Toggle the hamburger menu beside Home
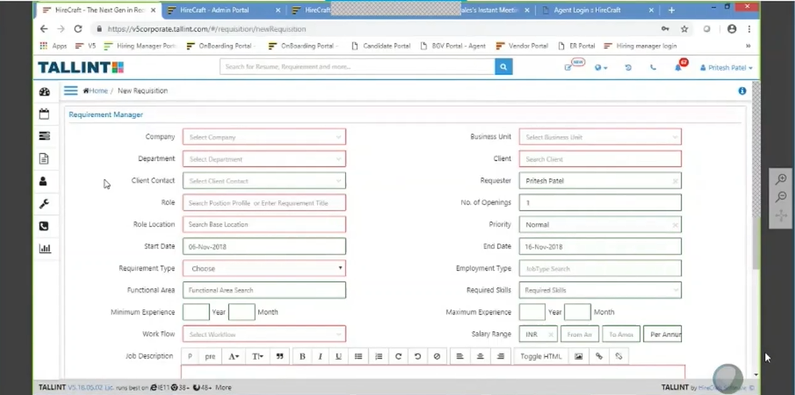This screenshot has width=795, height=395. (x=70, y=91)
